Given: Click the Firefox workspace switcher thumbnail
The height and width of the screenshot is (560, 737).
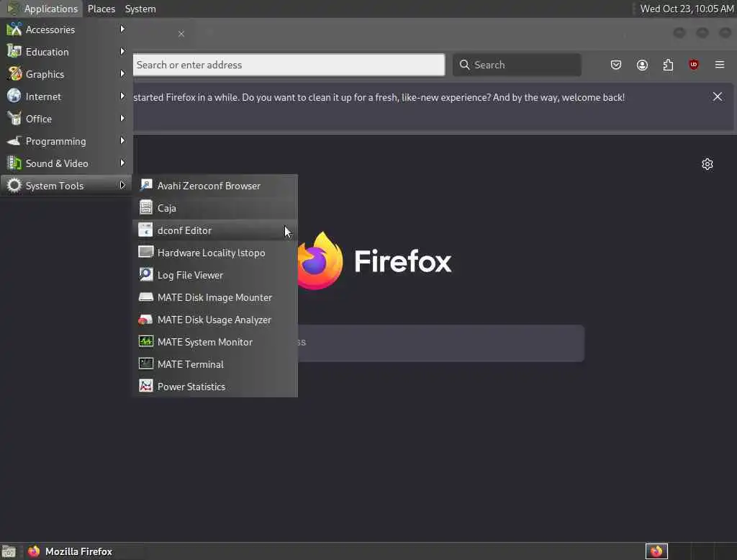Looking at the screenshot, I should (x=656, y=551).
